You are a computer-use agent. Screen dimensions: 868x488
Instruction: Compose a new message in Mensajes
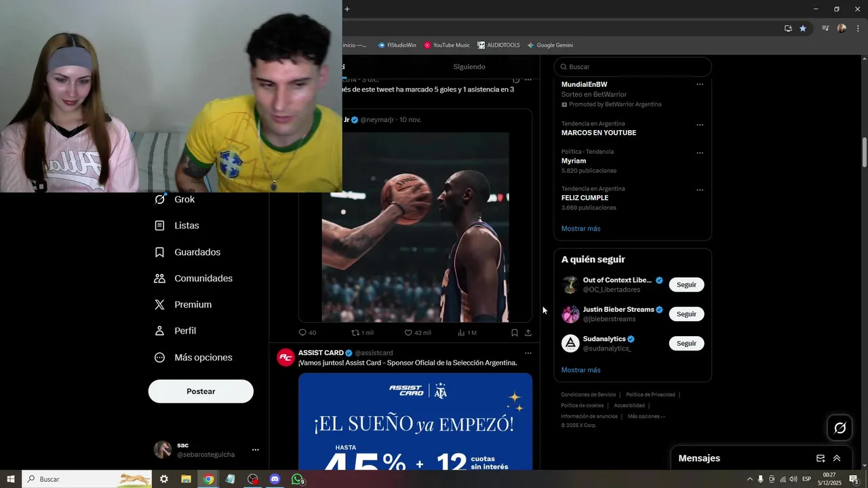point(821,458)
